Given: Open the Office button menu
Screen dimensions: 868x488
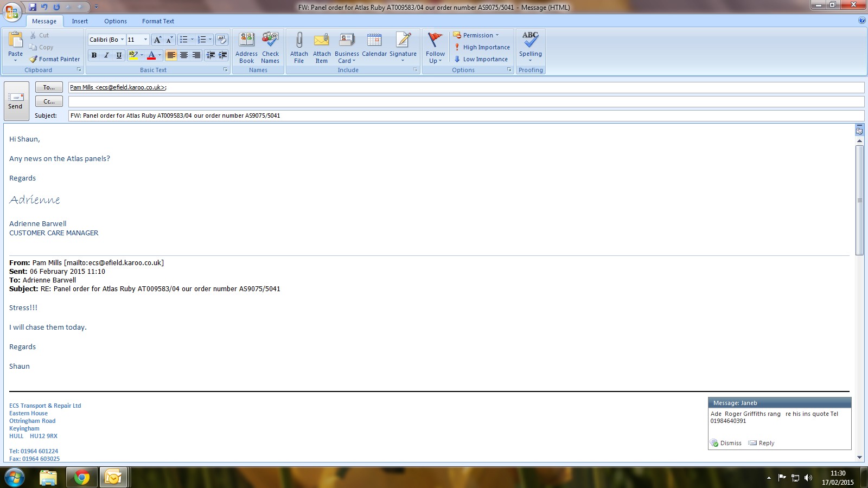Looking at the screenshot, I should (x=12, y=11).
